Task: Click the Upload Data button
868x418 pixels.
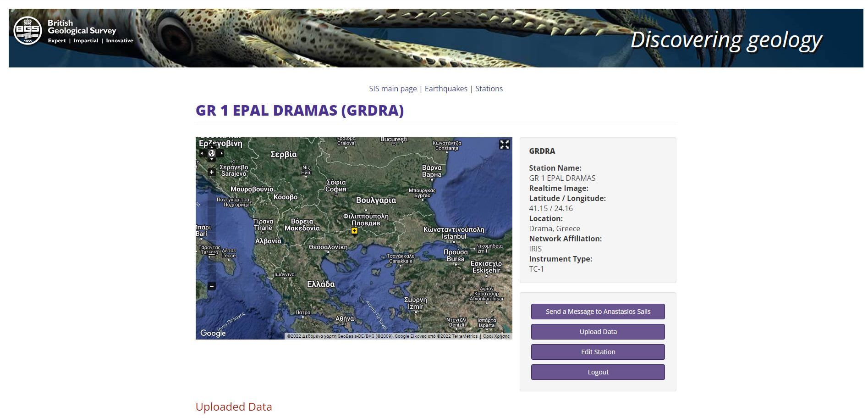Action: (598, 332)
